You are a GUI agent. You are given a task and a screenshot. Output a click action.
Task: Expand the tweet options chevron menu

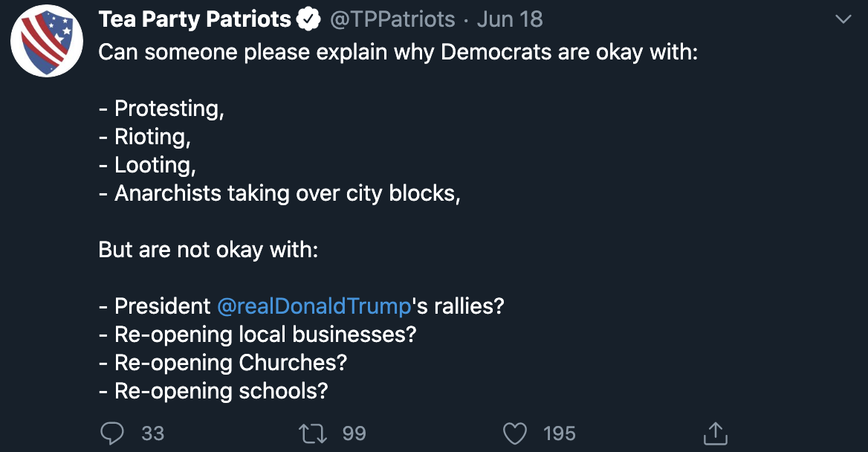[x=843, y=19]
